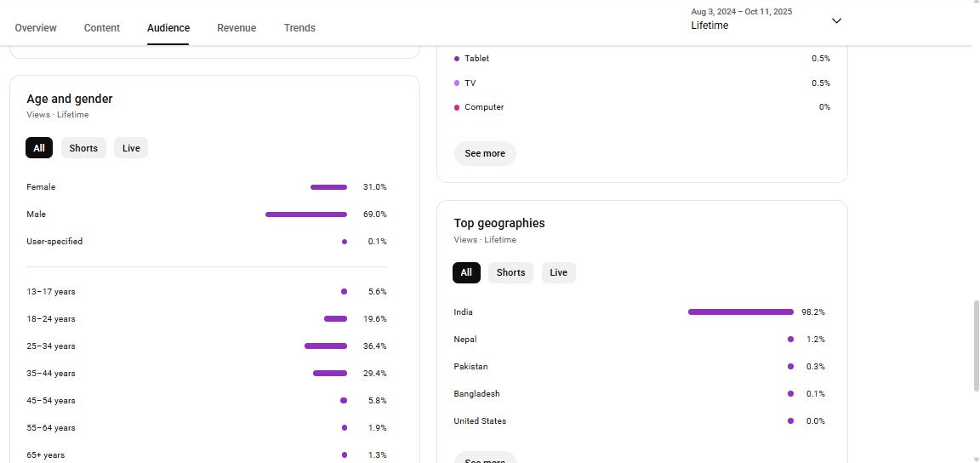The height and width of the screenshot is (463, 980).
Task: Click the 25–34 years bar
Action: (x=326, y=346)
